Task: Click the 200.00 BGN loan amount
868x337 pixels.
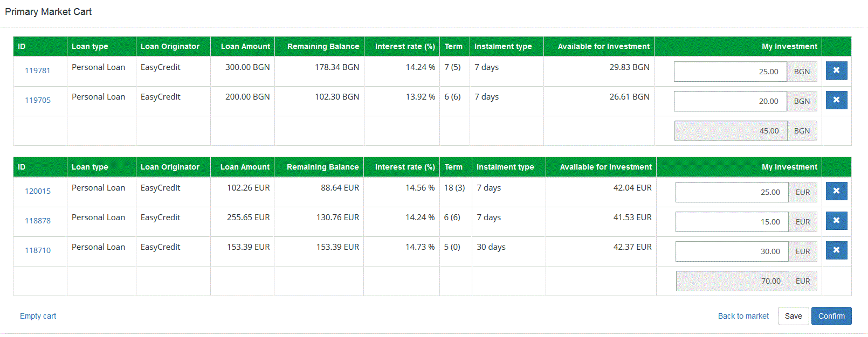Action: (x=247, y=97)
